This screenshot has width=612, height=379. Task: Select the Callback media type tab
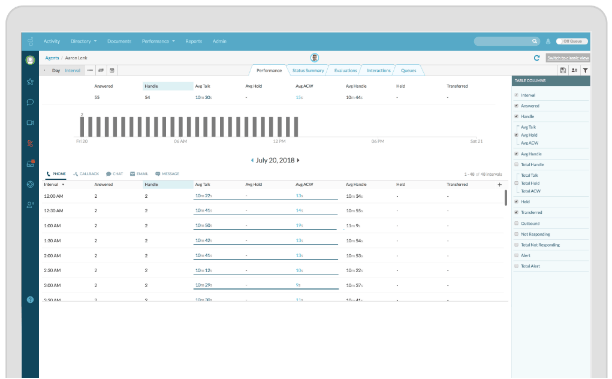tap(86, 174)
